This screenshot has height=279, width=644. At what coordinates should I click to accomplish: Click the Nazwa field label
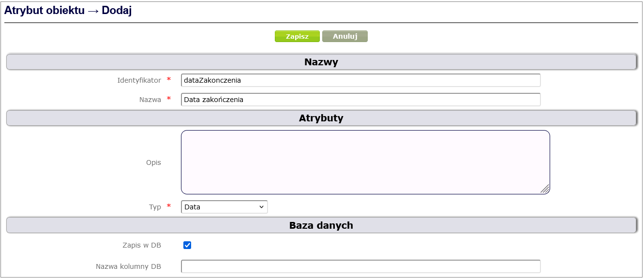(150, 100)
